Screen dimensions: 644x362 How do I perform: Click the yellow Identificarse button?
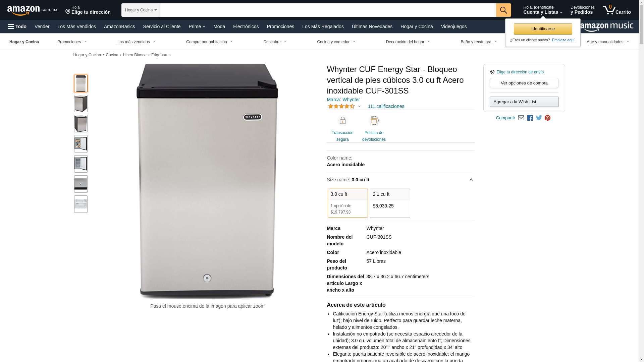coord(543,29)
